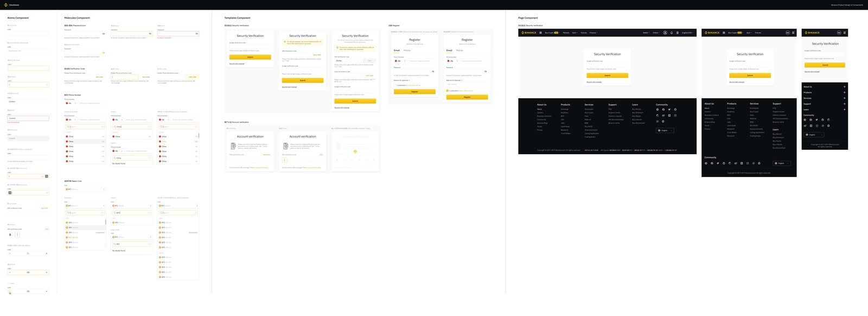Click the NA avatar in the mobile header

(839, 33)
